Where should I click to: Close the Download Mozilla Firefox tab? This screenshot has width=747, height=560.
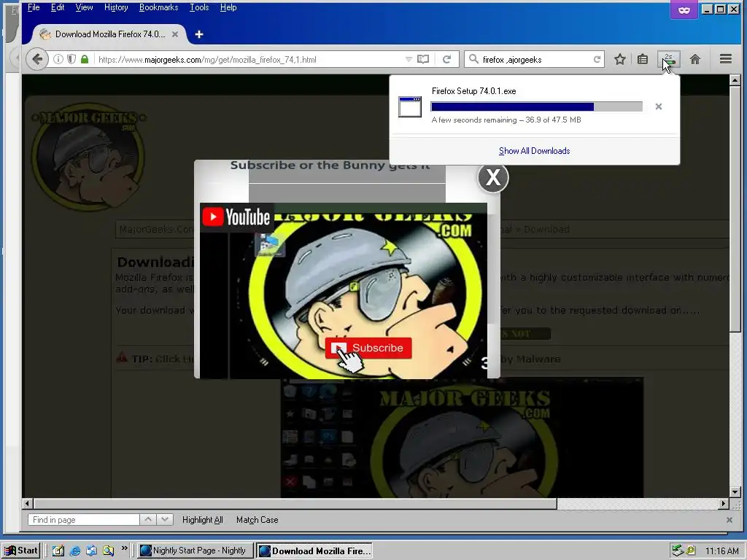(x=175, y=34)
